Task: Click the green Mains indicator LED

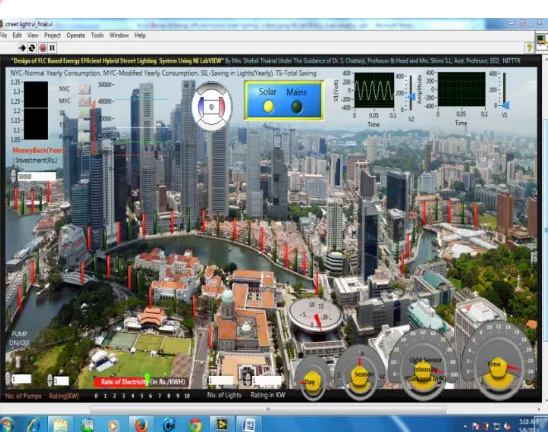Action: click(297, 107)
